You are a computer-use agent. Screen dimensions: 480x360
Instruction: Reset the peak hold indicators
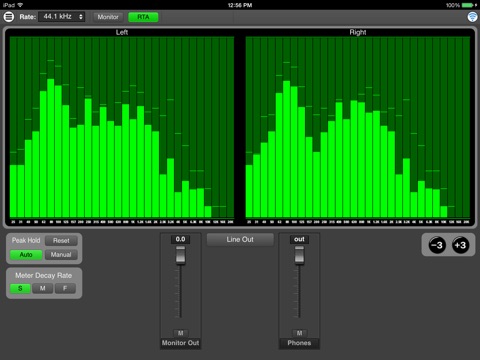coord(61,240)
